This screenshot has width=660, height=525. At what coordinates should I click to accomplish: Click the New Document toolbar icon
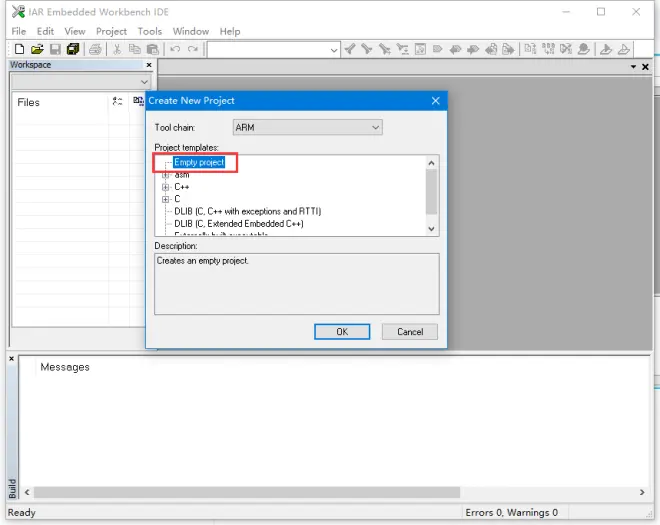[x=19, y=49]
